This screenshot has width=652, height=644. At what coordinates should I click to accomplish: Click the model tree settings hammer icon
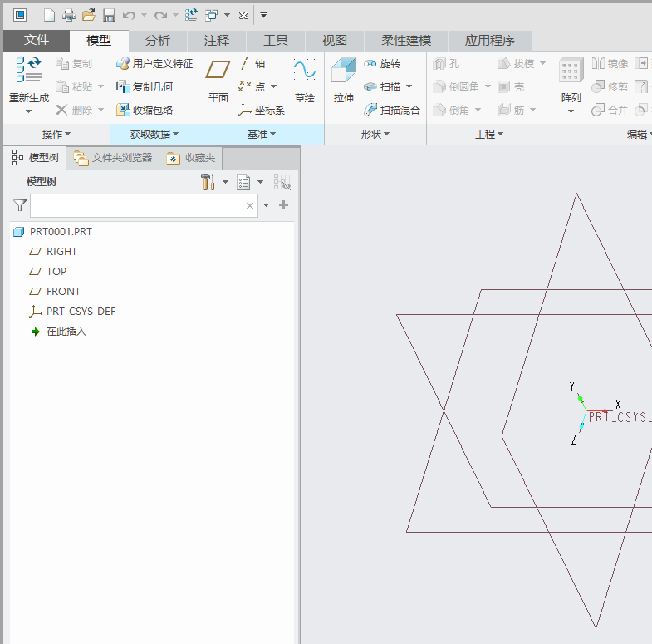point(208,182)
